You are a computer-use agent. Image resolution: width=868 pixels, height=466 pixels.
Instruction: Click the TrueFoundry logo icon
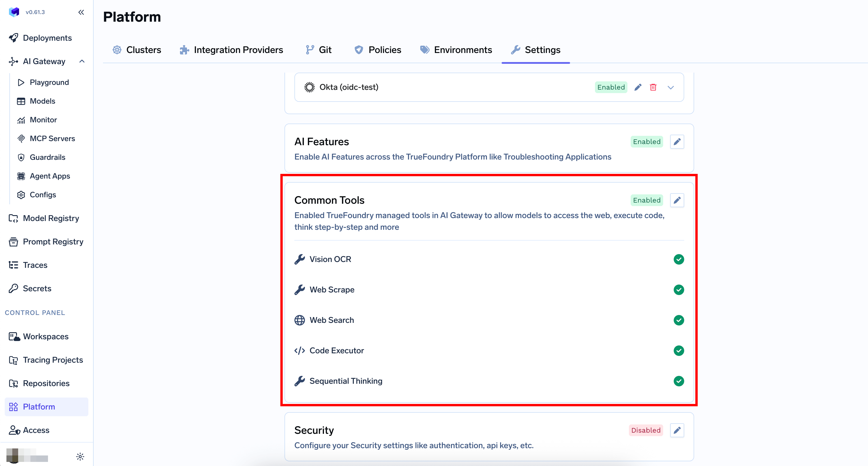(x=14, y=12)
